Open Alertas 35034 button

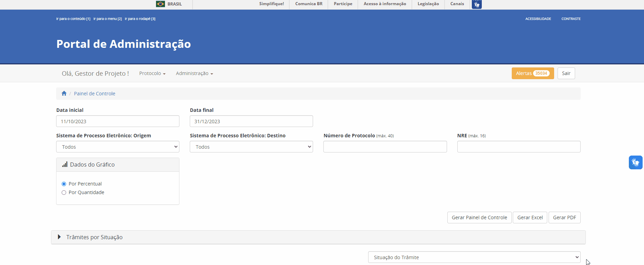pos(533,73)
